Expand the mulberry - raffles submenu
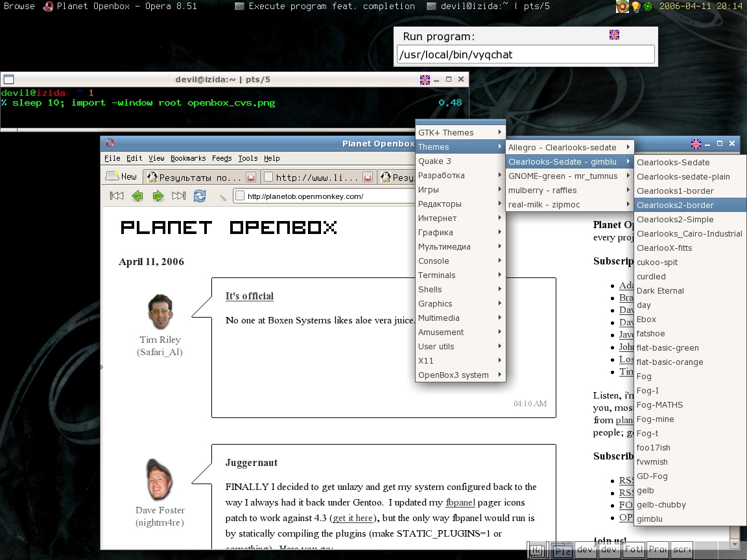The height and width of the screenshot is (560, 747). (569, 191)
